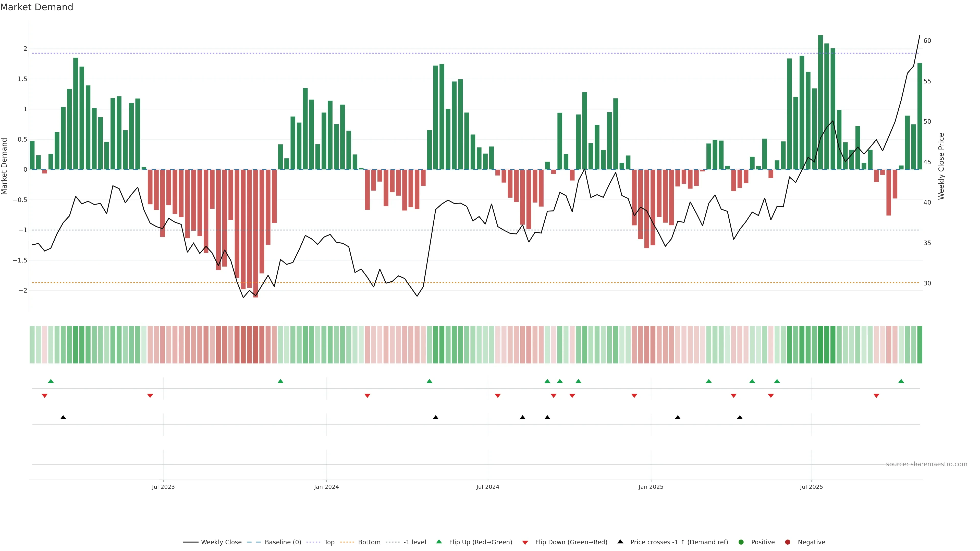Click Flip Up green triangle legend icon

pyautogui.click(x=439, y=542)
